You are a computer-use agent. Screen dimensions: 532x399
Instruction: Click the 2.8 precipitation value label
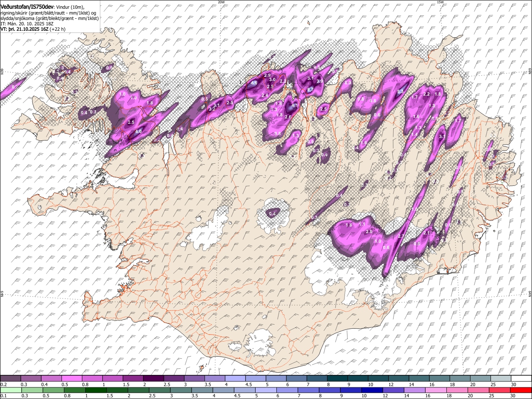[x=229, y=102]
